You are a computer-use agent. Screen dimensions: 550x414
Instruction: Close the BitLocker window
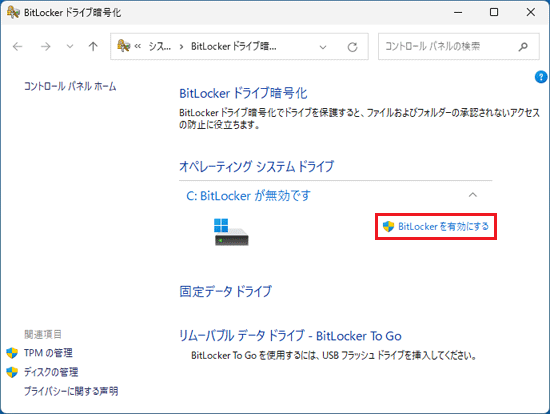point(531,12)
